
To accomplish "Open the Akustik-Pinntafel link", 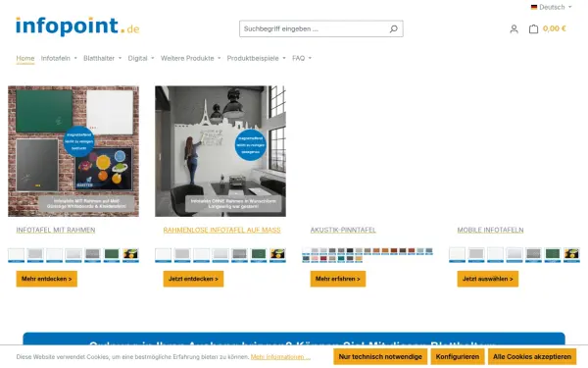I will [343, 230].
